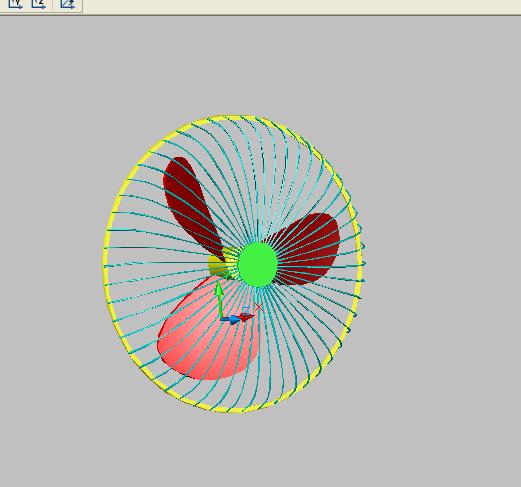The width and height of the screenshot is (521, 487).
Task: Click the UCS rotate about Z axis icon
Action: (39, 4)
